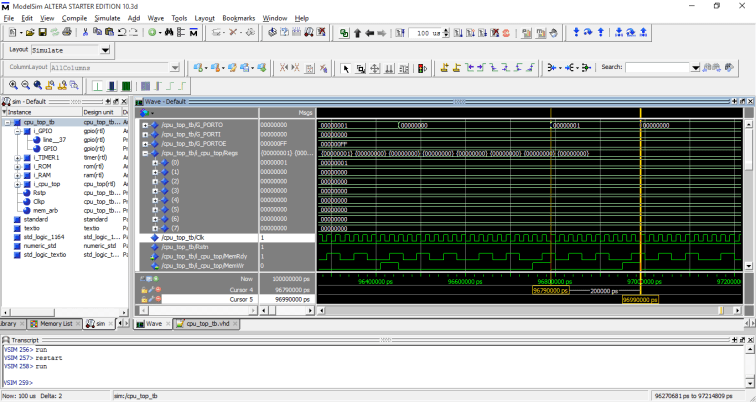Open the Wave menu
756x402 pixels.
156,18
